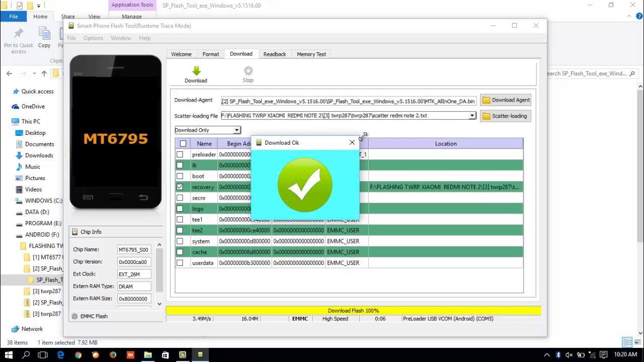
Task: Check the system partition checkbox
Action: [180, 241]
